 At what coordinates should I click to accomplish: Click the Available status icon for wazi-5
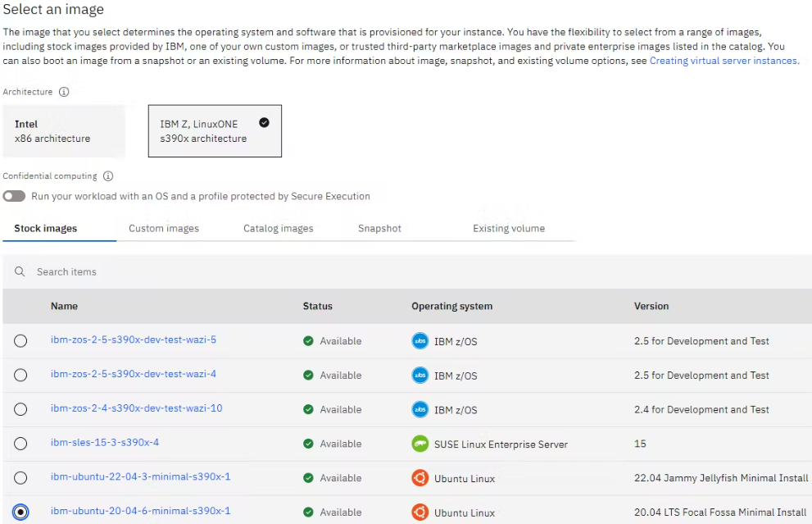point(308,341)
